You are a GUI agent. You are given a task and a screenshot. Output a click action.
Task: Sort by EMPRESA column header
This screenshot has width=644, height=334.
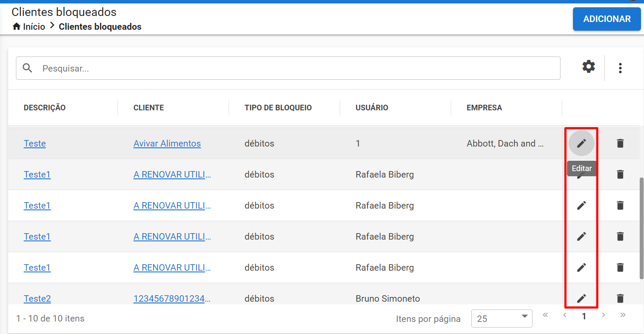coord(484,108)
